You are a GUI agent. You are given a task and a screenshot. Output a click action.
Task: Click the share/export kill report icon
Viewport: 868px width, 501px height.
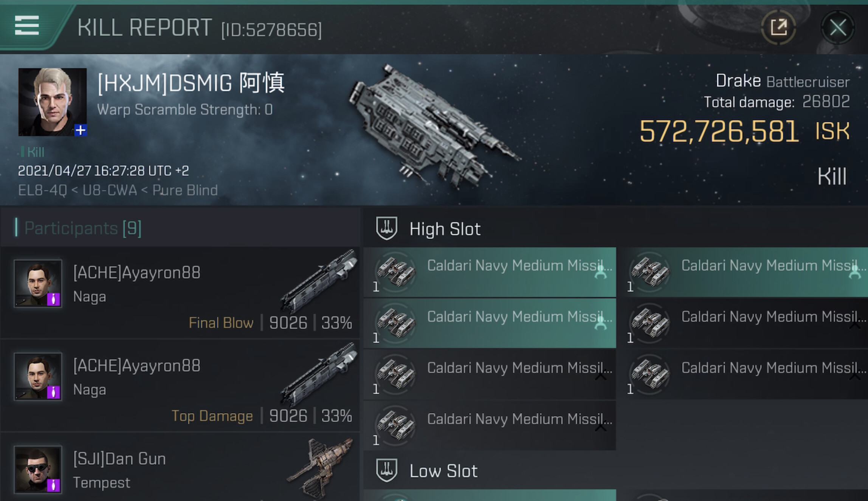(778, 28)
